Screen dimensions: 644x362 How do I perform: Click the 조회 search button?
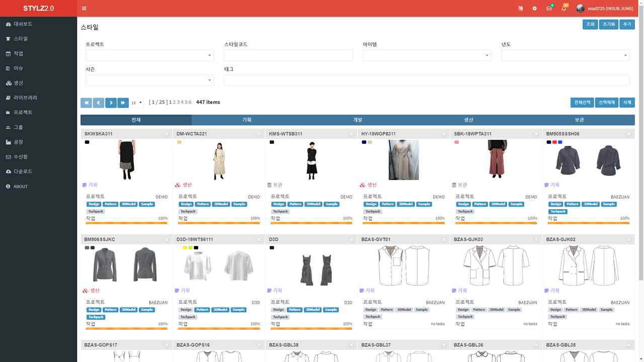click(x=590, y=24)
